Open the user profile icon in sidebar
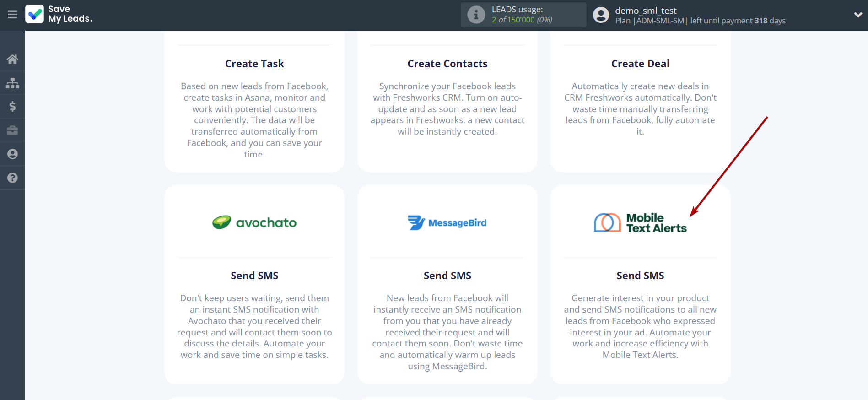The height and width of the screenshot is (400, 868). [12, 154]
